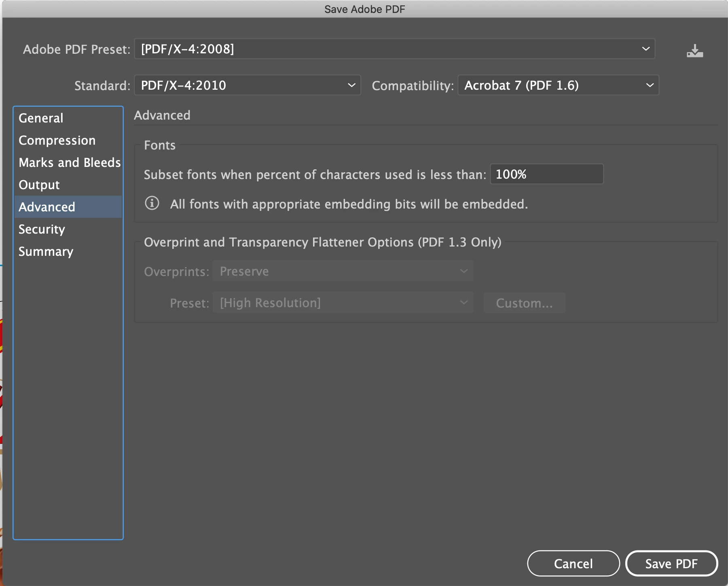Click the 'Standard:' label

coord(102,86)
